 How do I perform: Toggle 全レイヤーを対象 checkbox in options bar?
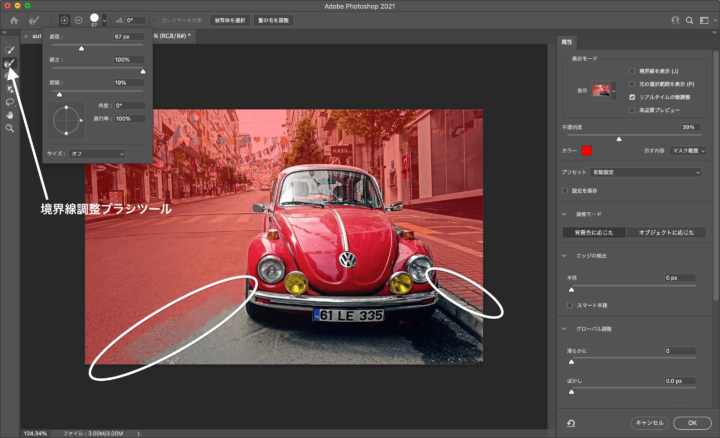(x=154, y=20)
